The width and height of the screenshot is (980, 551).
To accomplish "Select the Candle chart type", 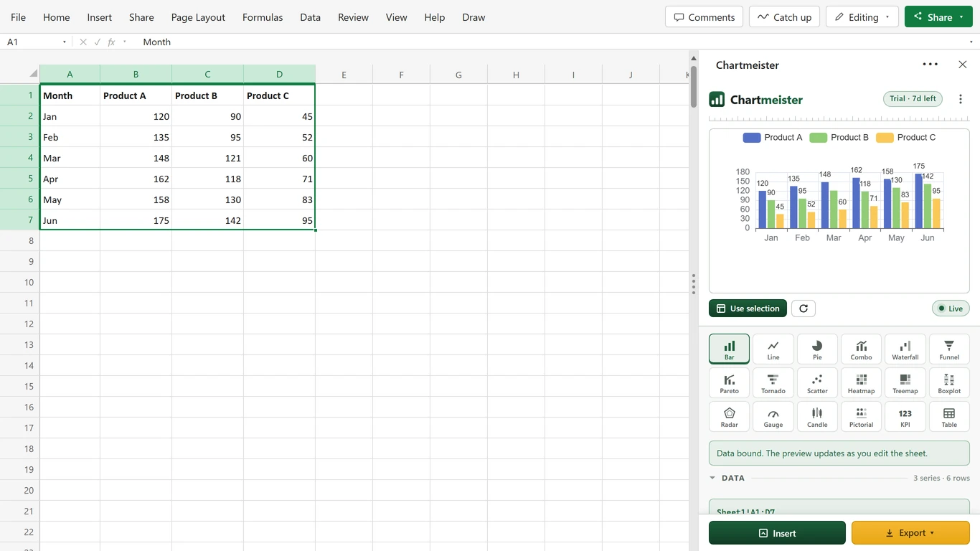I will [817, 417].
